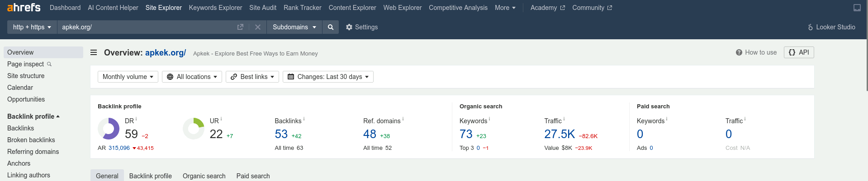Open Monthly volume dropdown
This screenshot has width=868, height=181.
coord(128,77)
